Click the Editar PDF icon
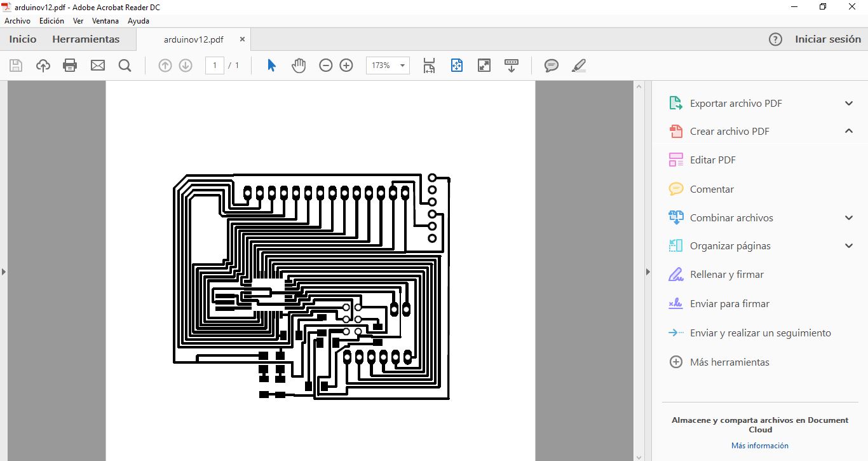868x461 pixels. pos(676,160)
